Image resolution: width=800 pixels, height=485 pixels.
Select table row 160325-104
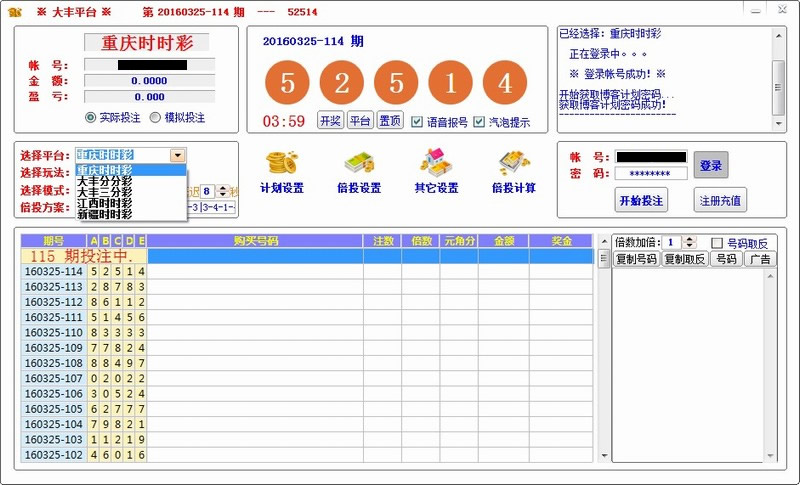click(307, 424)
